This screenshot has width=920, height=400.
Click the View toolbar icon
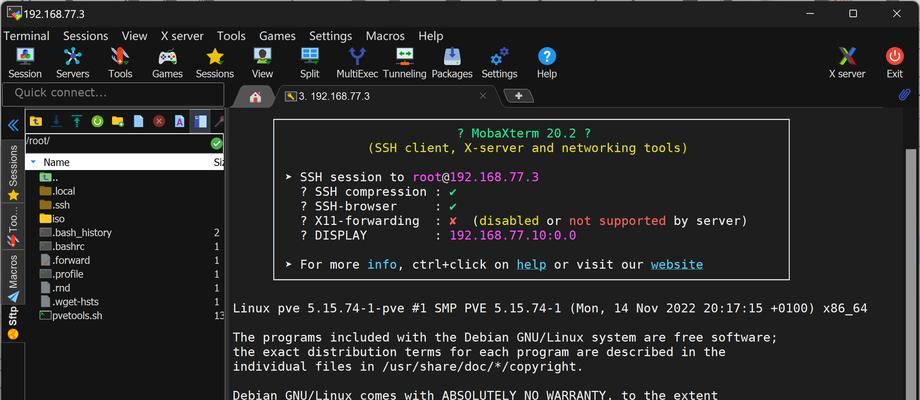[262, 63]
